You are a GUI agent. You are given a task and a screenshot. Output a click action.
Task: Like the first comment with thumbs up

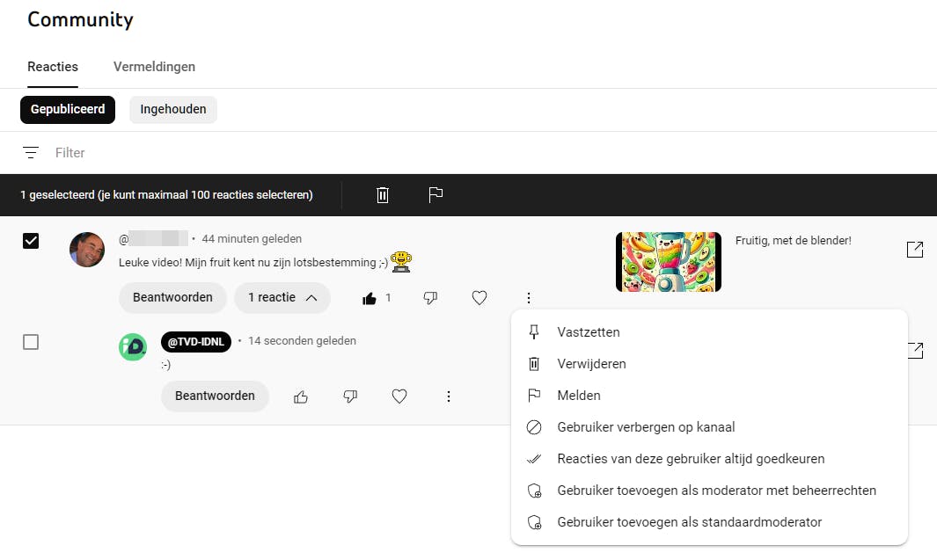pyautogui.click(x=370, y=298)
